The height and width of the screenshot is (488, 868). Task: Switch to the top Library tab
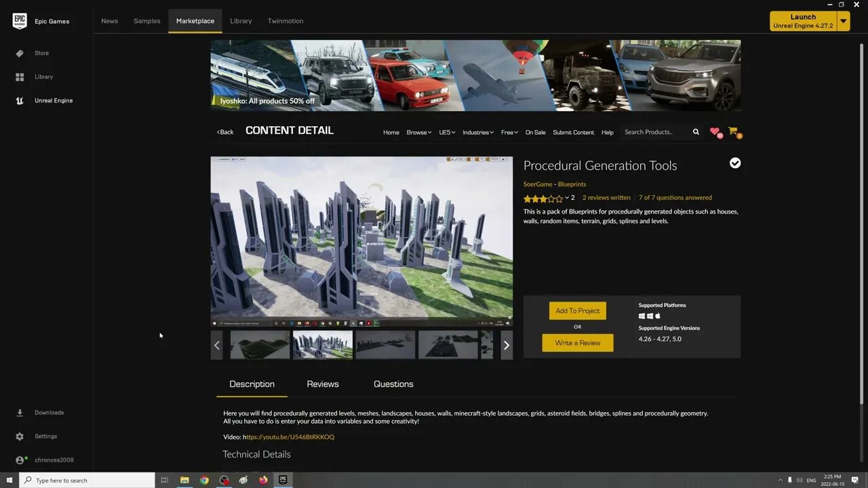point(241,21)
